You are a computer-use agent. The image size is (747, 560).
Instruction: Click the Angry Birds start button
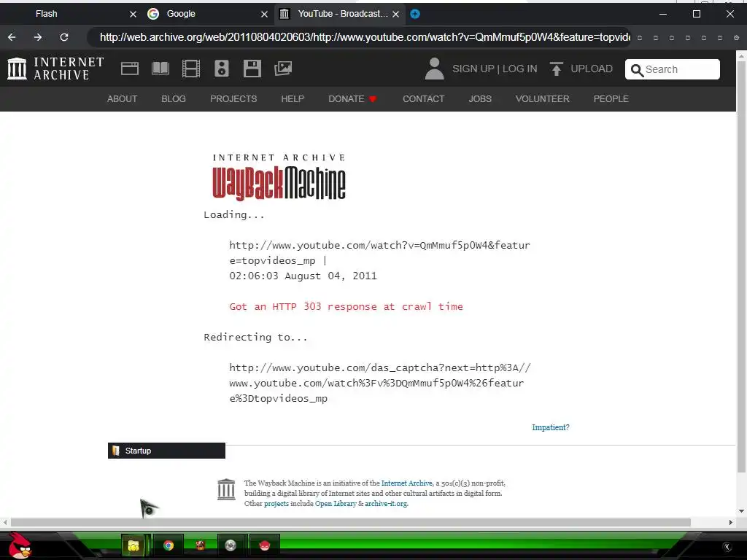point(19,545)
